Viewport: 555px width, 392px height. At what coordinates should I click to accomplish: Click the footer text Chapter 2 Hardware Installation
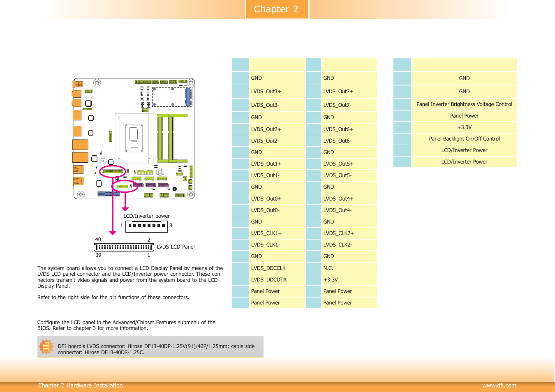[x=81, y=385]
